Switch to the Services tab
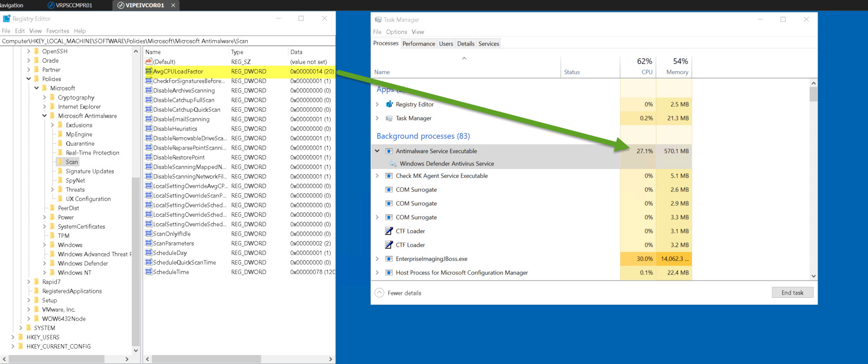Screen dimensions: 868x364 point(489,43)
